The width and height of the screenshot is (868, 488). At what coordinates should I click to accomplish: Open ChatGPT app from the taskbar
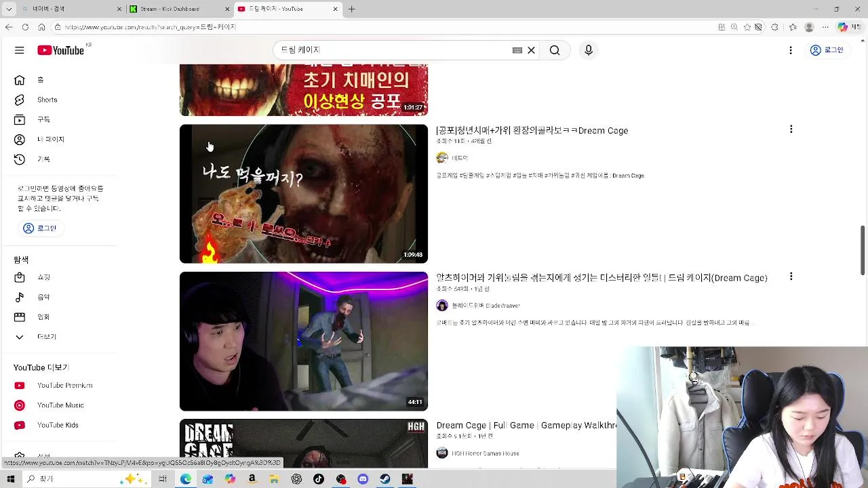[296, 479]
